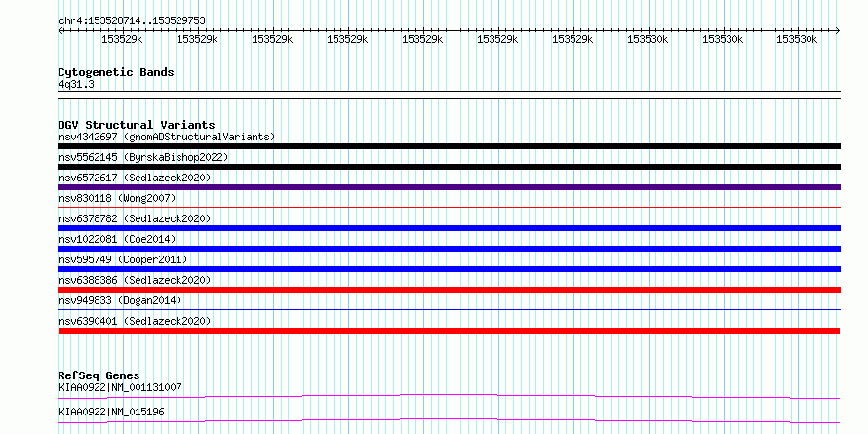
Task: Click the purple bar under nsv6572617
Action: 449,187
